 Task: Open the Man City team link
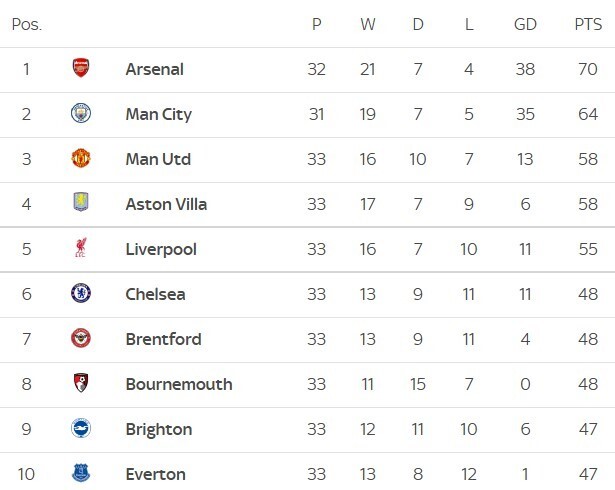click(x=158, y=114)
